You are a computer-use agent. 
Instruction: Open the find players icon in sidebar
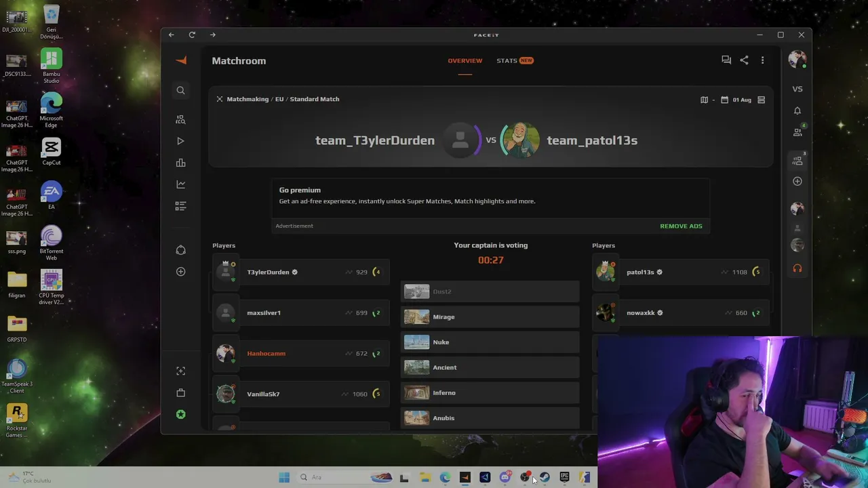(x=180, y=119)
